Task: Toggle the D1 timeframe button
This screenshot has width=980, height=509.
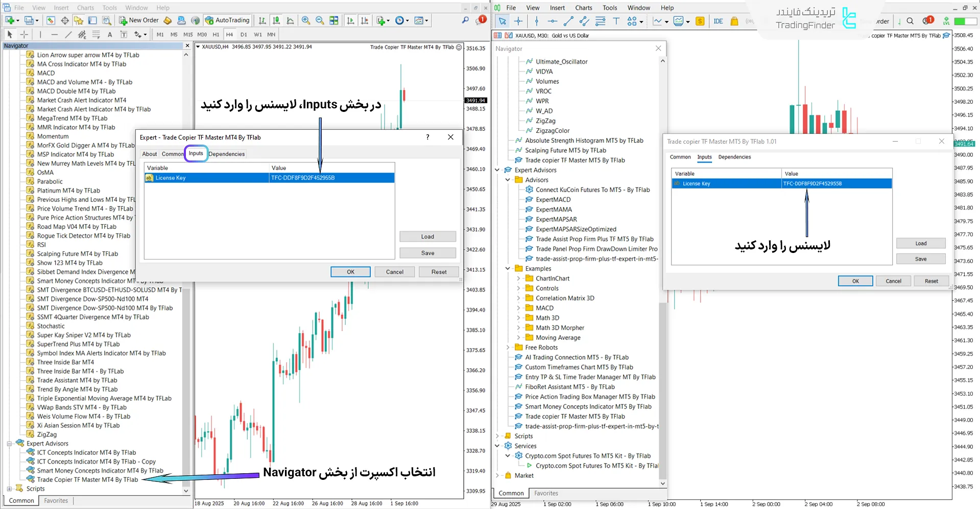Action: click(244, 35)
